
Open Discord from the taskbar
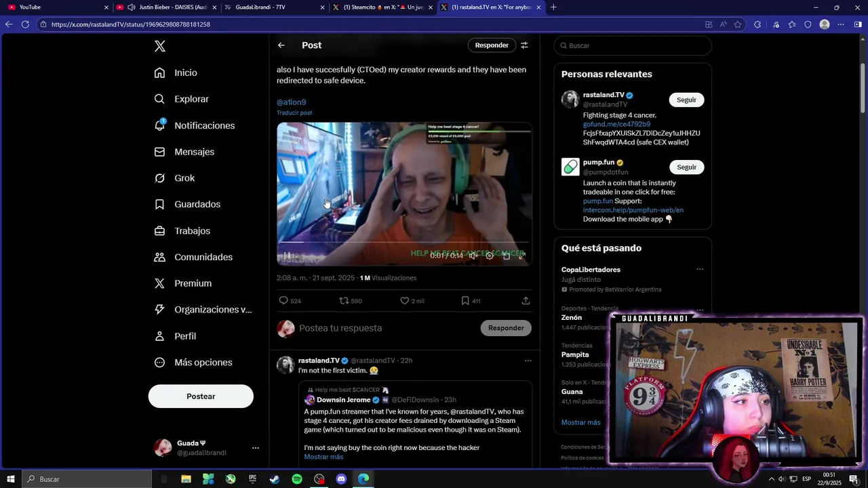click(x=341, y=479)
